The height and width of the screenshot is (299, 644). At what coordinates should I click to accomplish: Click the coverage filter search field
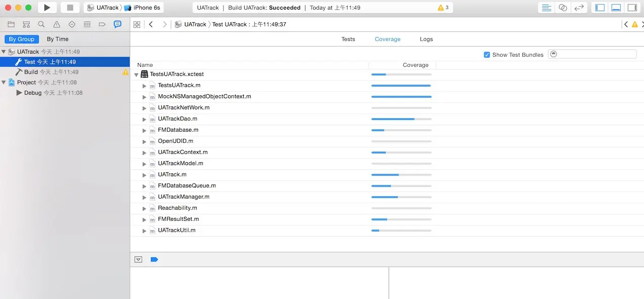592,54
